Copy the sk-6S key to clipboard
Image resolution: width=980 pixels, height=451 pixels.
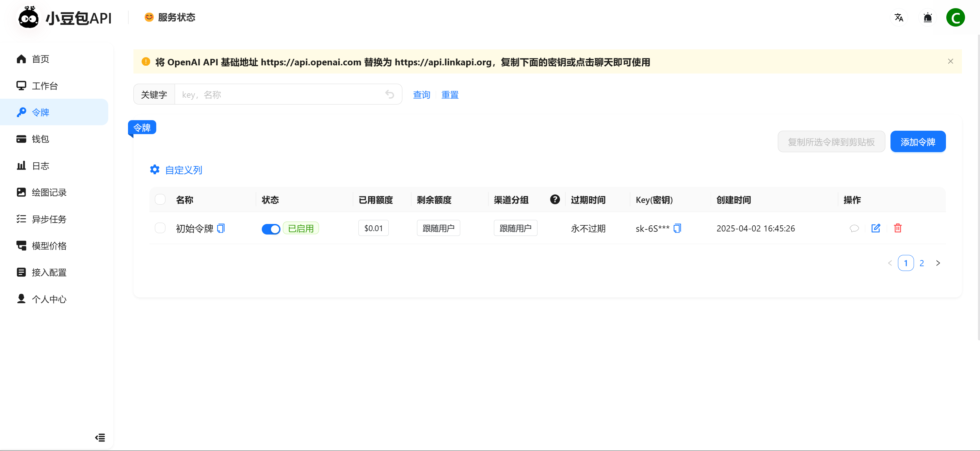point(677,228)
